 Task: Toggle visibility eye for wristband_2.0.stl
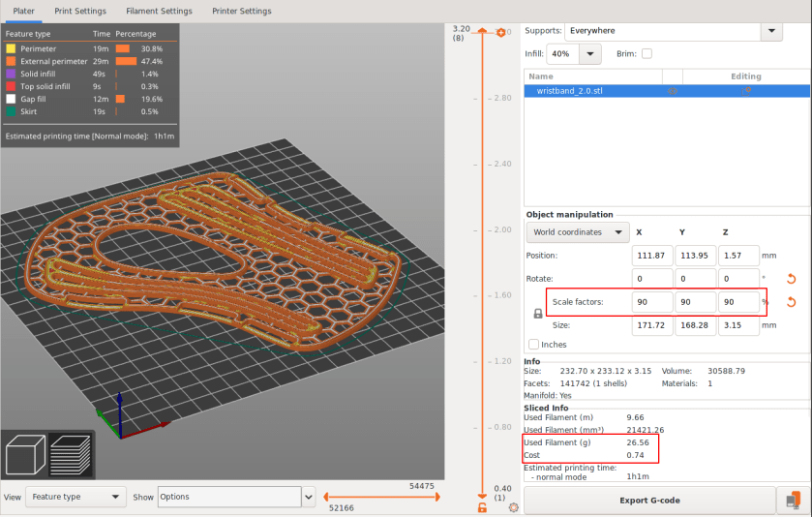(x=673, y=91)
